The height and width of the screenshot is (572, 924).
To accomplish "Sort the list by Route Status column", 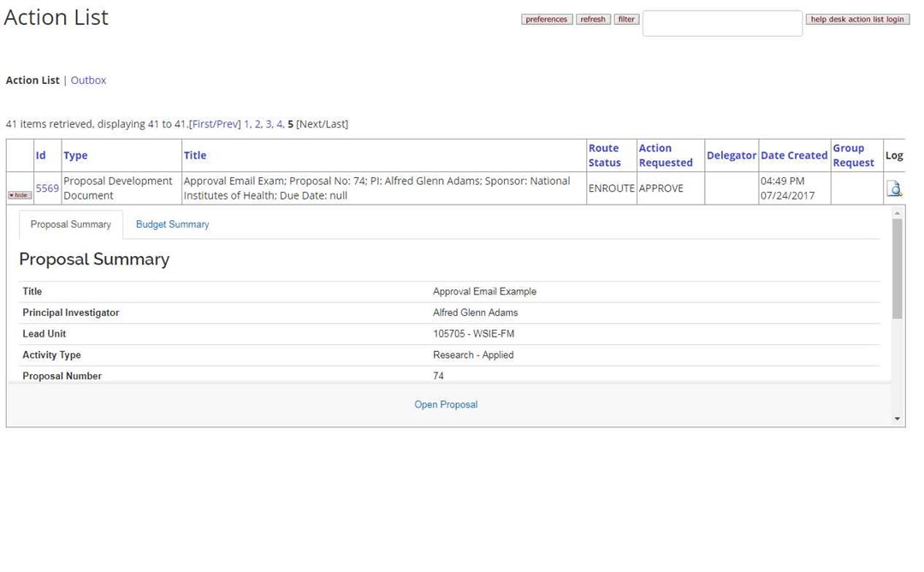I will pos(604,155).
